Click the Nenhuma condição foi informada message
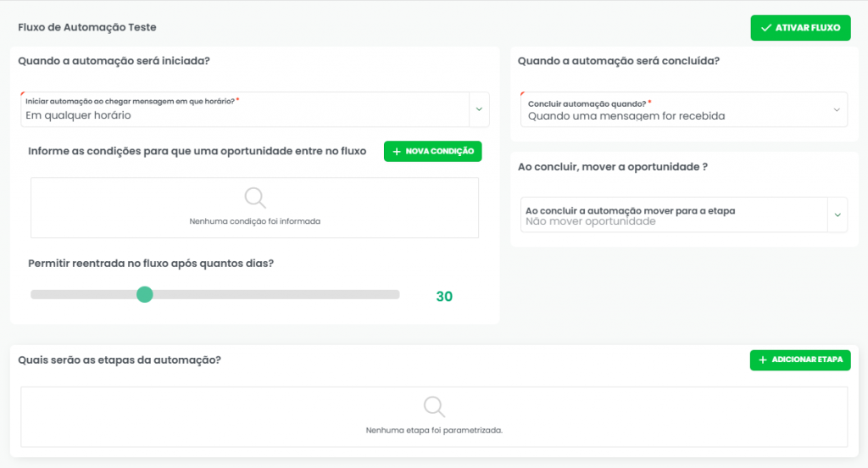Image resolution: width=868 pixels, height=468 pixels. click(x=255, y=221)
